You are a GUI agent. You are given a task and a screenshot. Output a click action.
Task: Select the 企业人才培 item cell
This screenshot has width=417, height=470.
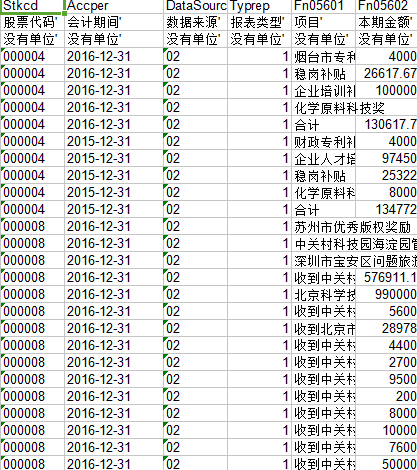click(x=324, y=158)
